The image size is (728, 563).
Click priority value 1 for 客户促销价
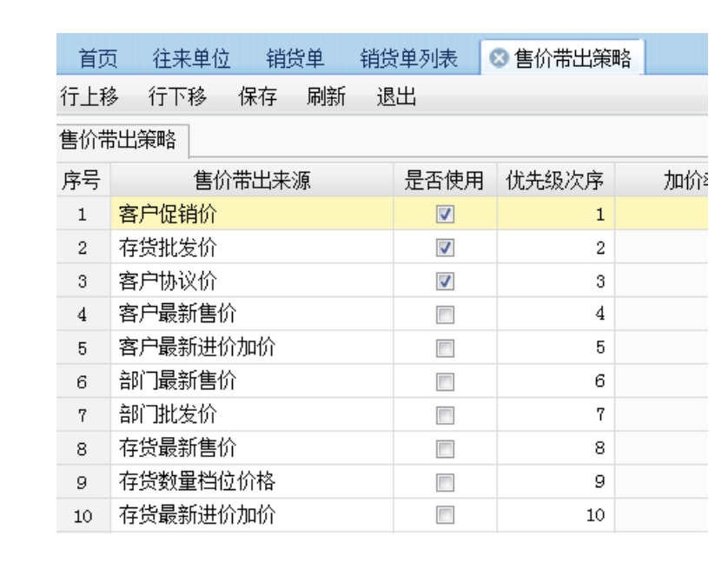556,214
